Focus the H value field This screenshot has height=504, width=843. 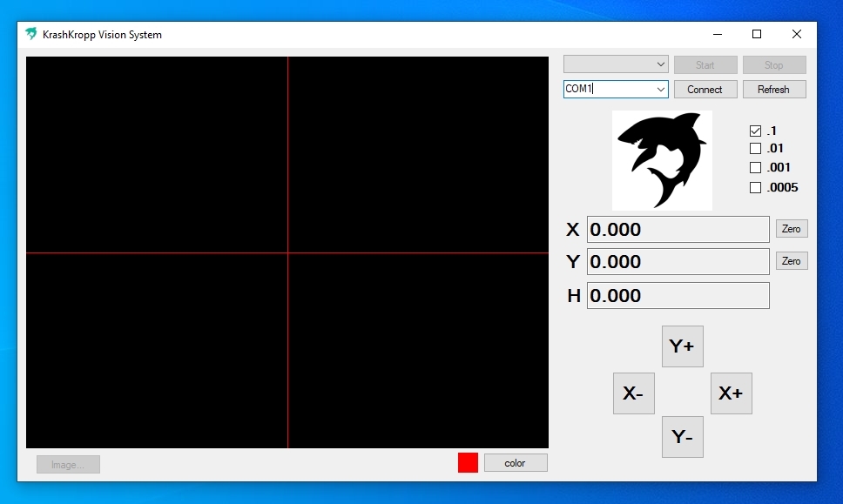(x=678, y=295)
